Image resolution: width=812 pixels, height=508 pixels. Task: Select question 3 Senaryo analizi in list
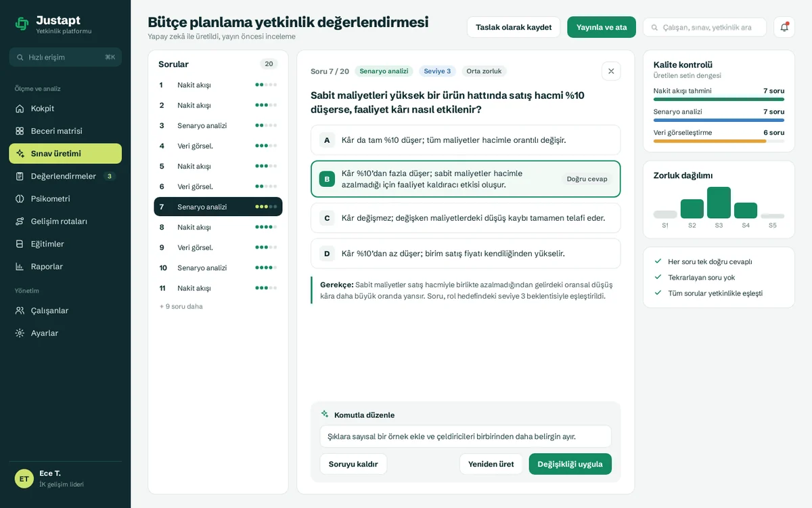pos(218,125)
